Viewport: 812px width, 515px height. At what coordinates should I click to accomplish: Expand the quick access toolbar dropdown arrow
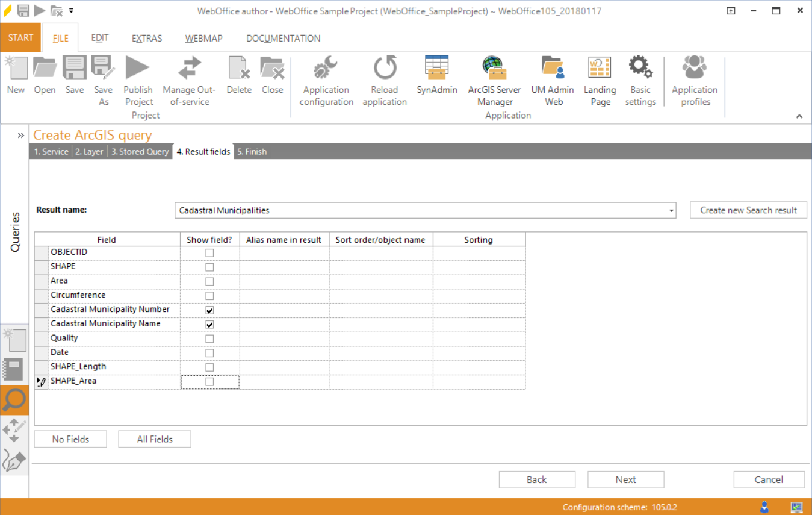click(71, 10)
